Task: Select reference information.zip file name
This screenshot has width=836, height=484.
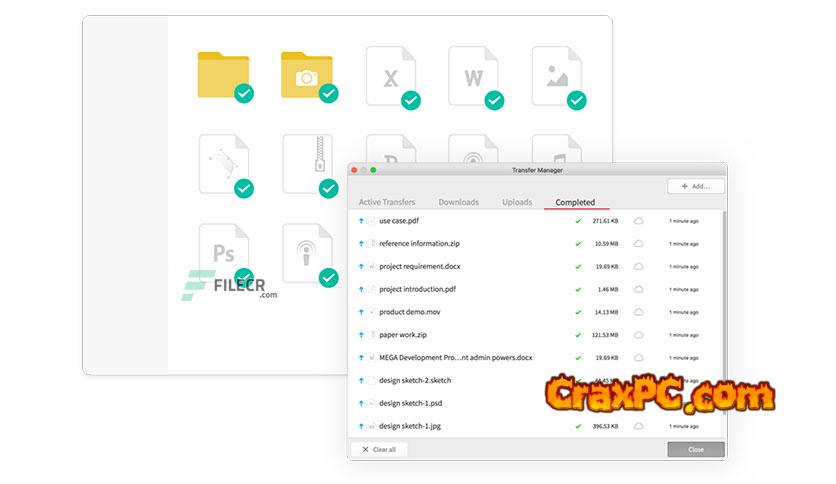Action: click(419, 244)
